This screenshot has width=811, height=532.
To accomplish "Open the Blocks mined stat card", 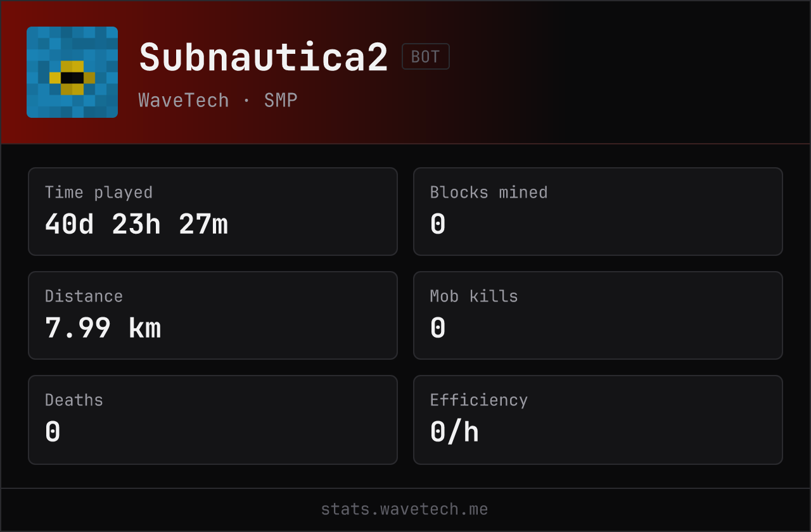I will (598, 212).
